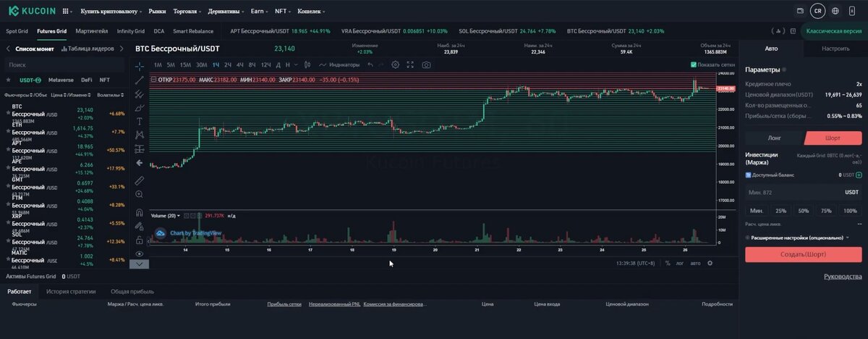The image size is (868, 339).
Task: Select the 50% investment preset
Action: (x=804, y=211)
